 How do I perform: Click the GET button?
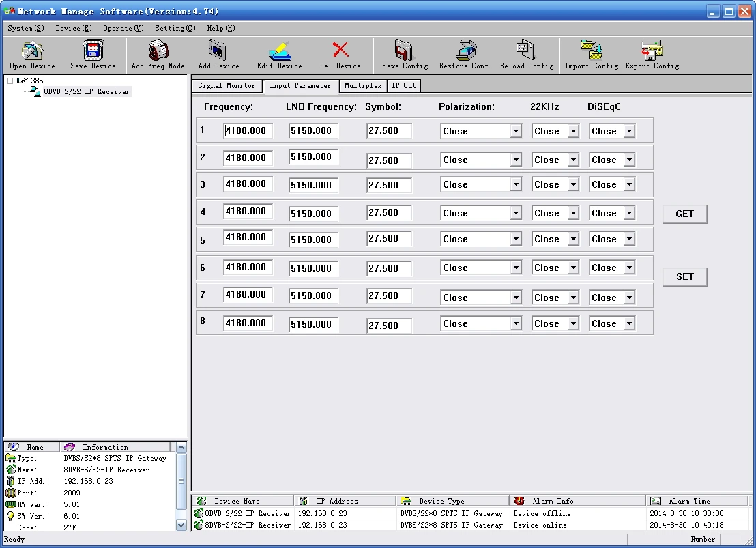[684, 214]
